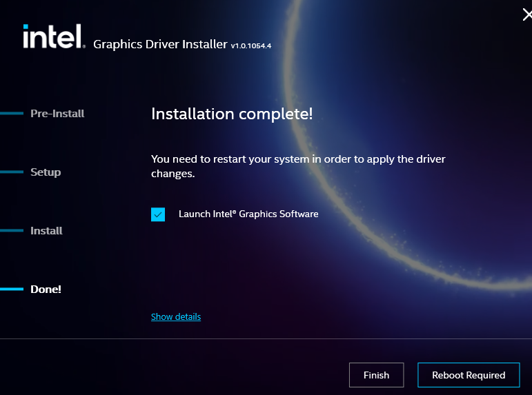The image size is (532, 395).
Task: Click the Installation complete! heading
Action: coord(232,114)
